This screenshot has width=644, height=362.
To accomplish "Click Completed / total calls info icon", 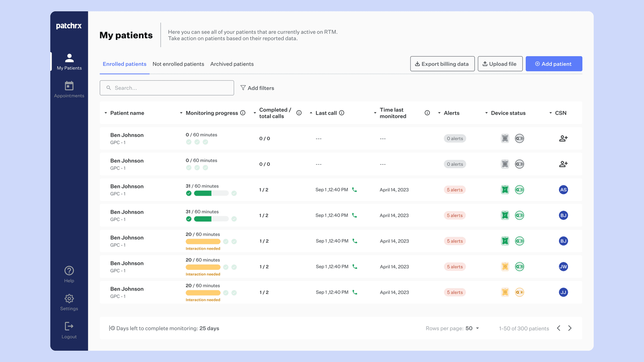I will (x=299, y=113).
